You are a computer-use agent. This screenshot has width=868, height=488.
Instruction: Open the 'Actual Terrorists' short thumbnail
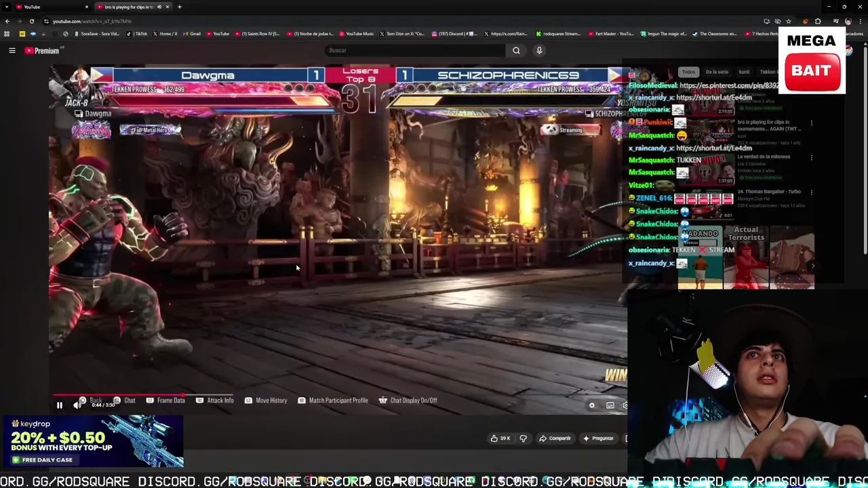tap(746, 258)
